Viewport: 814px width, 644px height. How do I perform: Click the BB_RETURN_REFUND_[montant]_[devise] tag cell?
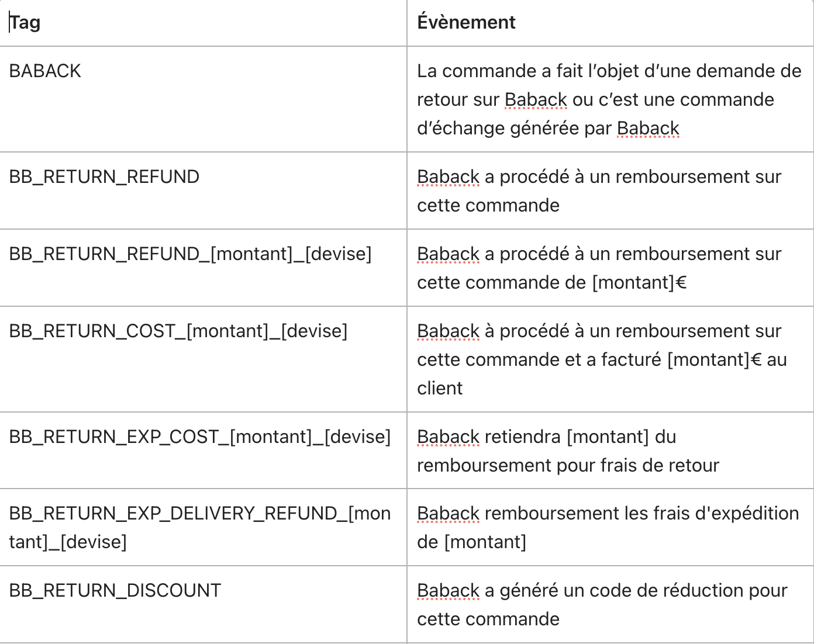pos(203,268)
